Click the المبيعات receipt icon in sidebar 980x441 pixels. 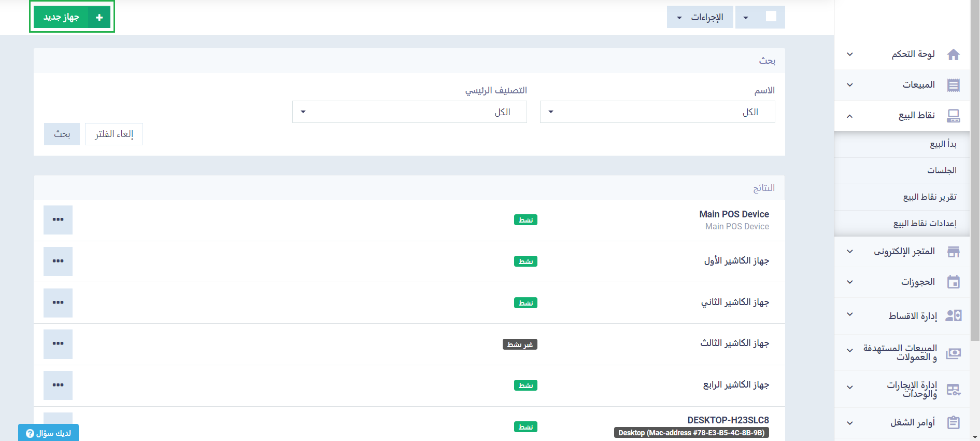953,85
